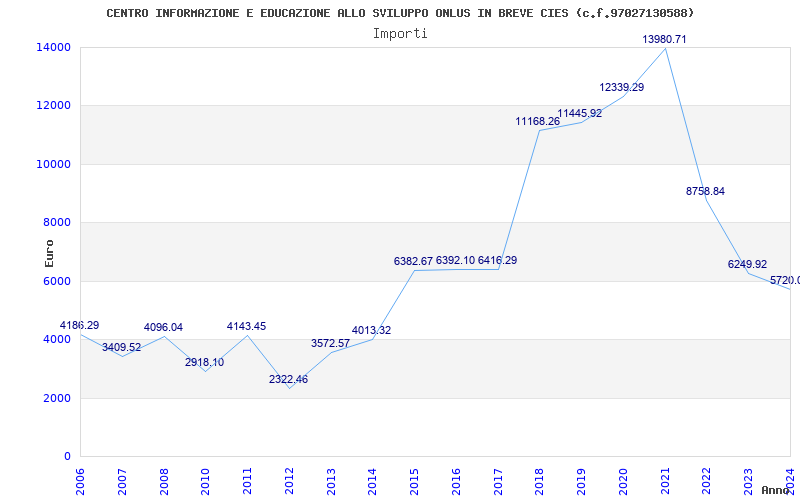Click the 'Euro' y-axis title
This screenshot has width=800, height=500.
pyautogui.click(x=49, y=253)
